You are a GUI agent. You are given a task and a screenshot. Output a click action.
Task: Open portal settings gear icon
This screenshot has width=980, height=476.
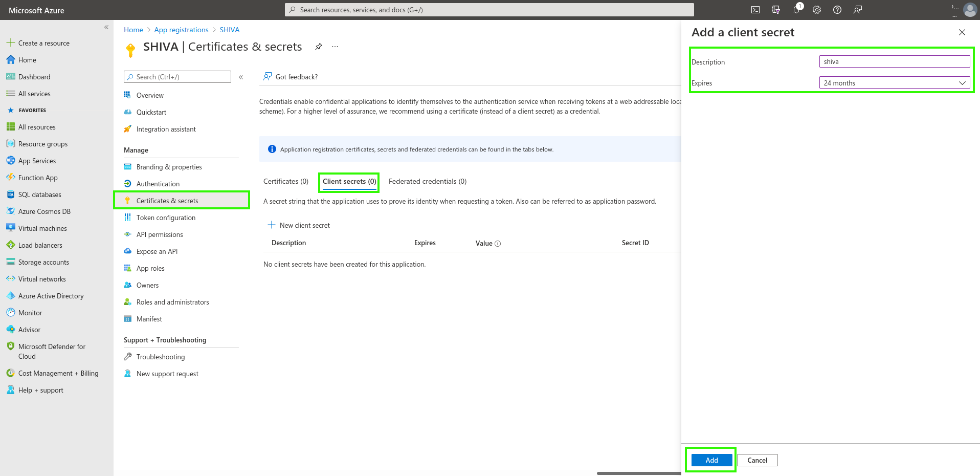[817, 10]
